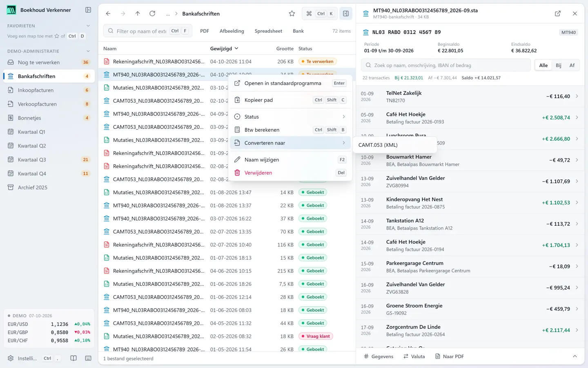Open the command palette Ctrl K button
Image resolution: width=588 pixels, height=368 pixels.
[320, 13]
